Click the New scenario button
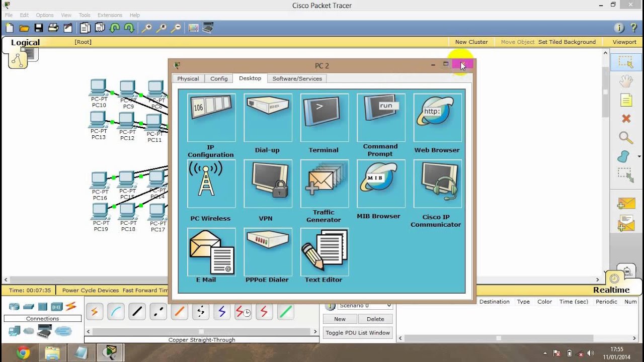644x362 pixels. (x=340, y=319)
